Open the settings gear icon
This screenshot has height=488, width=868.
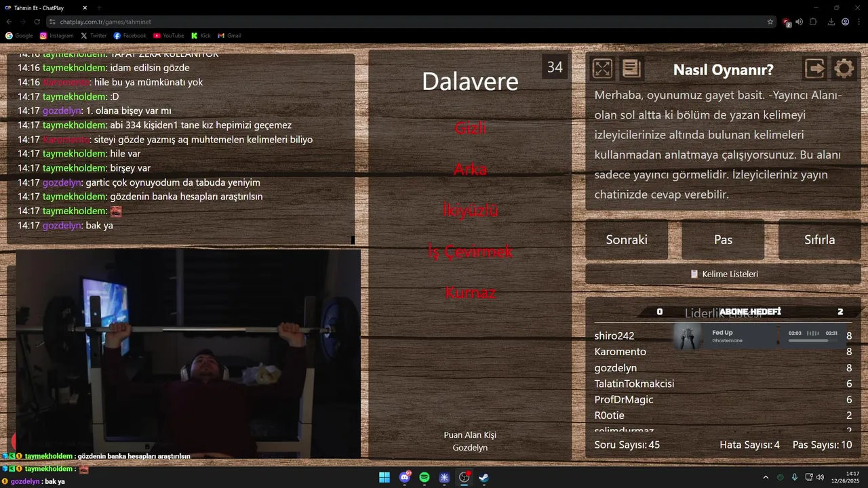tap(844, 68)
